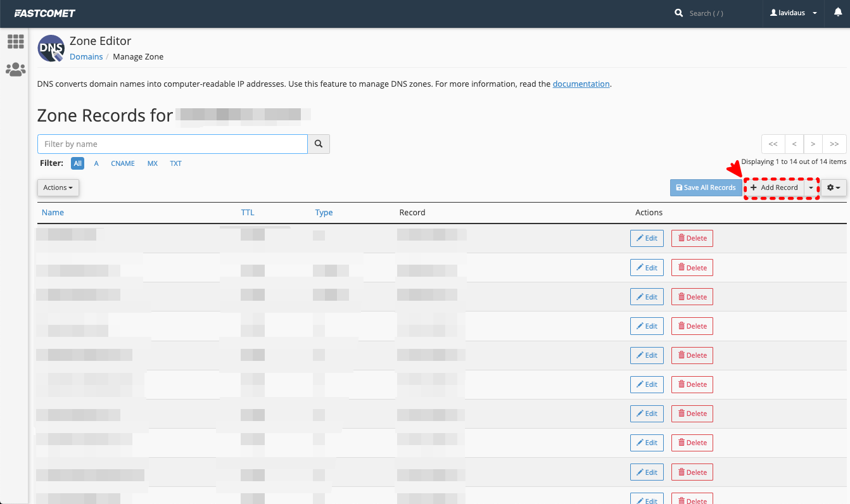Click the magnifier search button beside filter
Viewport: 850px width, 504px height.
[x=319, y=144]
